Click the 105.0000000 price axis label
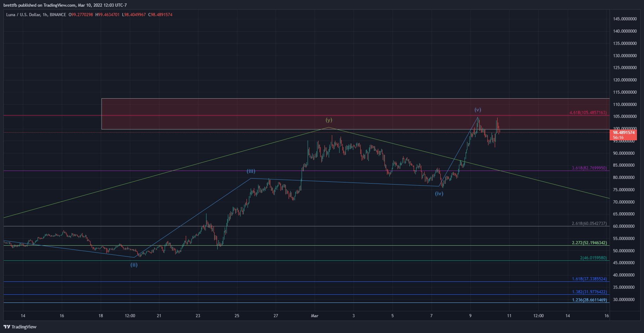644x333 pixels. (625, 116)
